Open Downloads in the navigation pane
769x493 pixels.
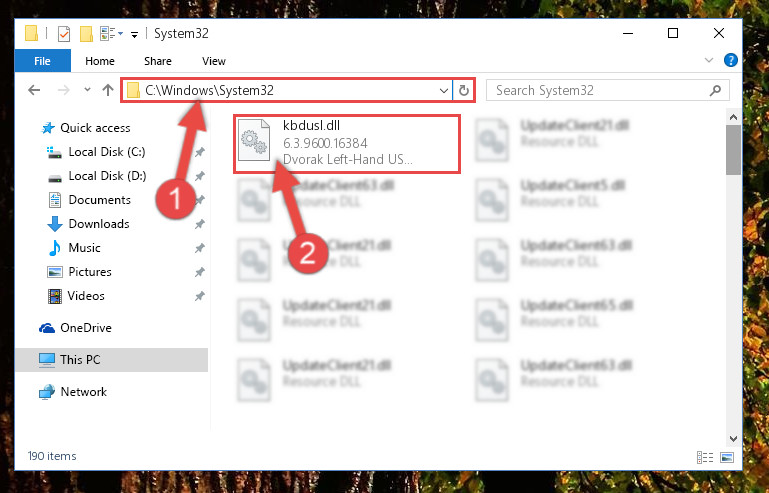[99, 224]
